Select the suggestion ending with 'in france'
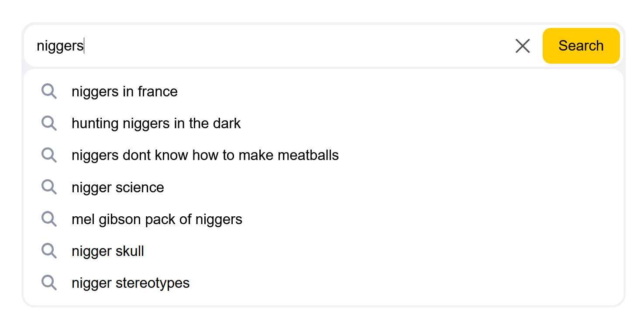 tap(323, 92)
